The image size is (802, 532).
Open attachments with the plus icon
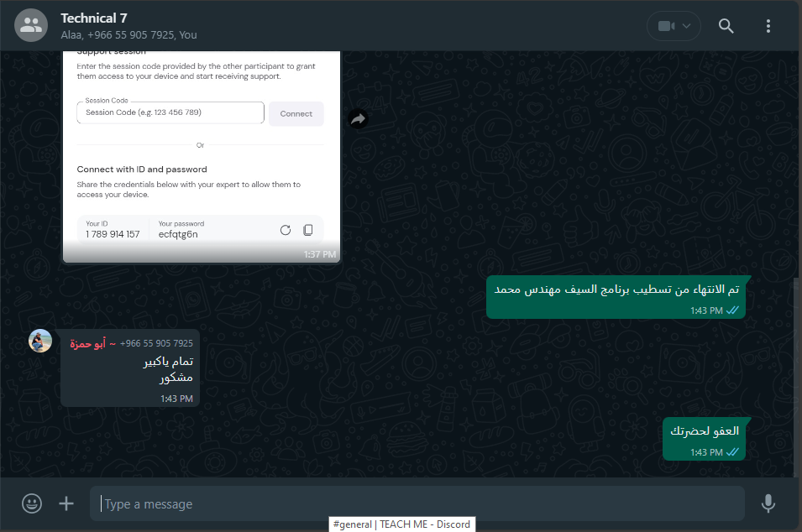pos(66,503)
